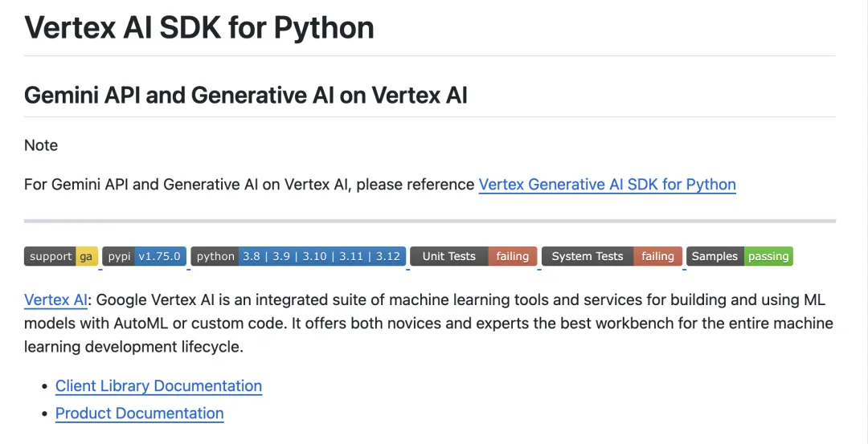Open the Samples passing badge
868x444 pixels.
click(739, 256)
